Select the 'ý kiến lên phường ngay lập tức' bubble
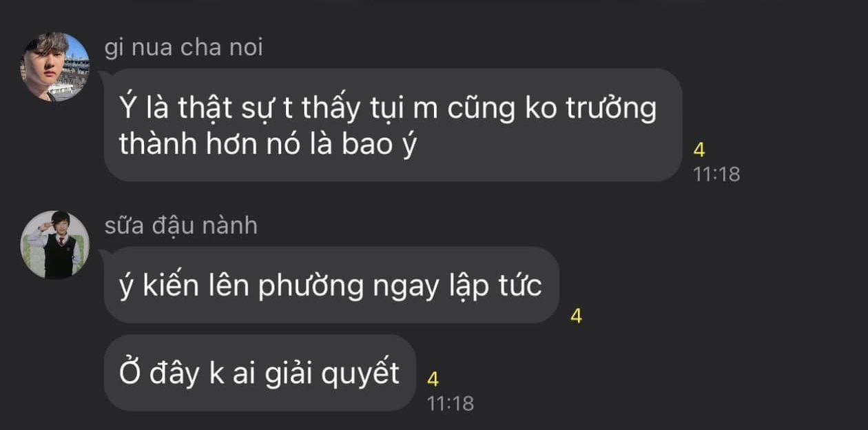This screenshot has height=430, width=868. point(331,285)
